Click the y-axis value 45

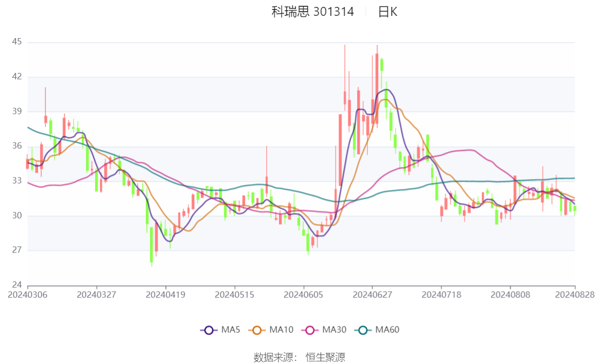coord(17,42)
